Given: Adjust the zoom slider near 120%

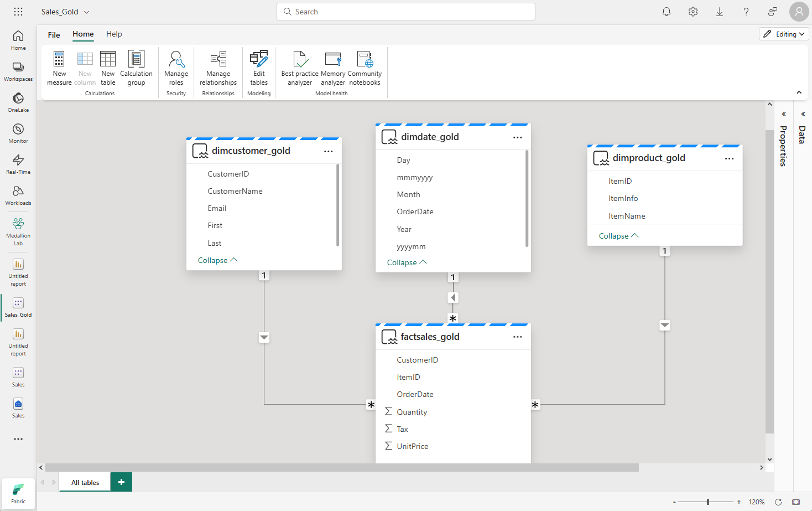Looking at the screenshot, I should (x=708, y=501).
